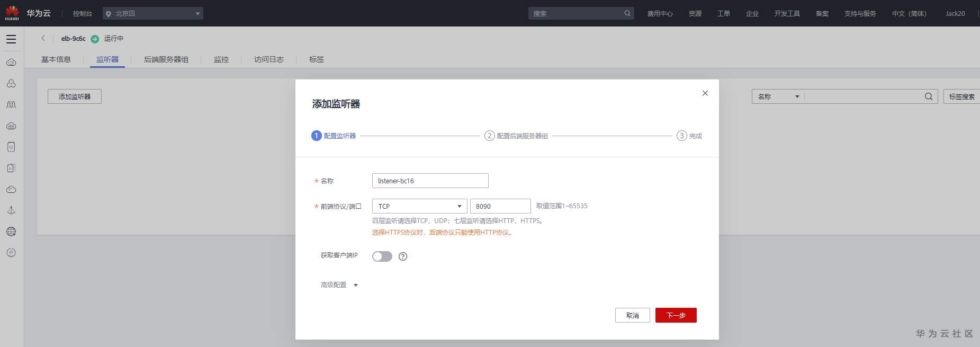Select the 监听器 tab
Viewport: 980px width, 347px height.
[x=107, y=59]
